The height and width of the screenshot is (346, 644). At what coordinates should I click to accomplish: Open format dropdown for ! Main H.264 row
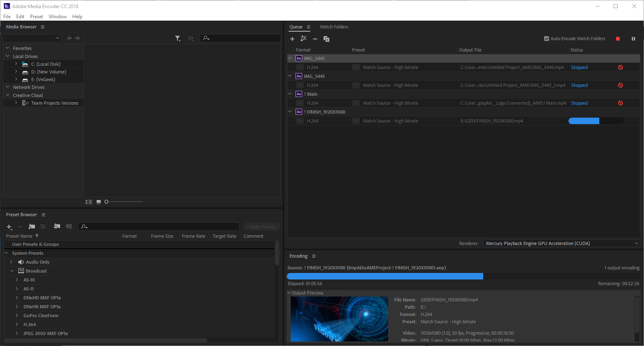point(300,103)
